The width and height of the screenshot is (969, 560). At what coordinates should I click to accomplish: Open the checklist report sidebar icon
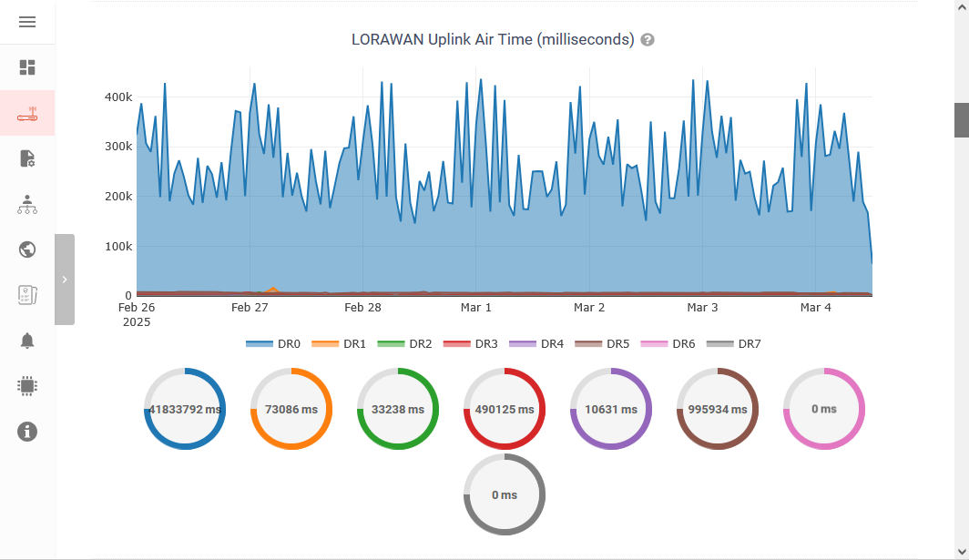pyautogui.click(x=27, y=295)
